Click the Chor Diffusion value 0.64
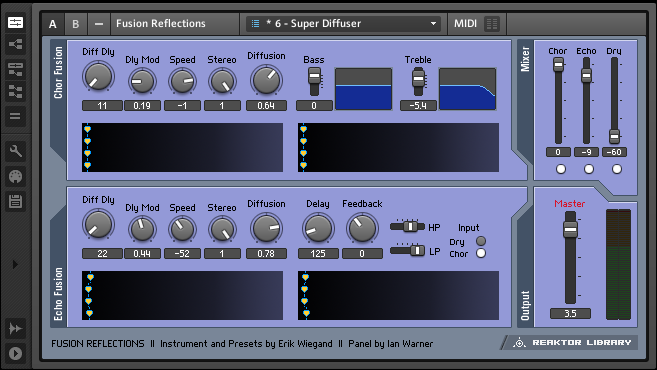Image resolution: width=657 pixels, height=370 pixels. (x=266, y=106)
